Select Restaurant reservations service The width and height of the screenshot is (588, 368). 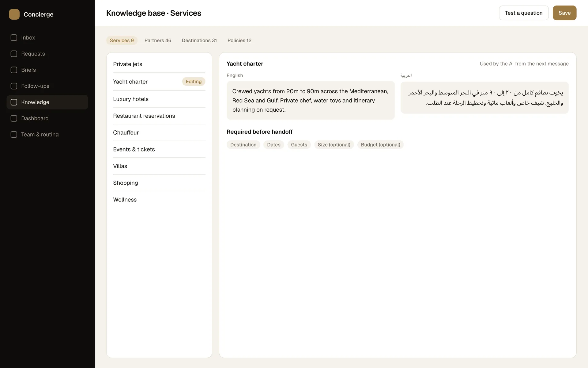point(159,116)
